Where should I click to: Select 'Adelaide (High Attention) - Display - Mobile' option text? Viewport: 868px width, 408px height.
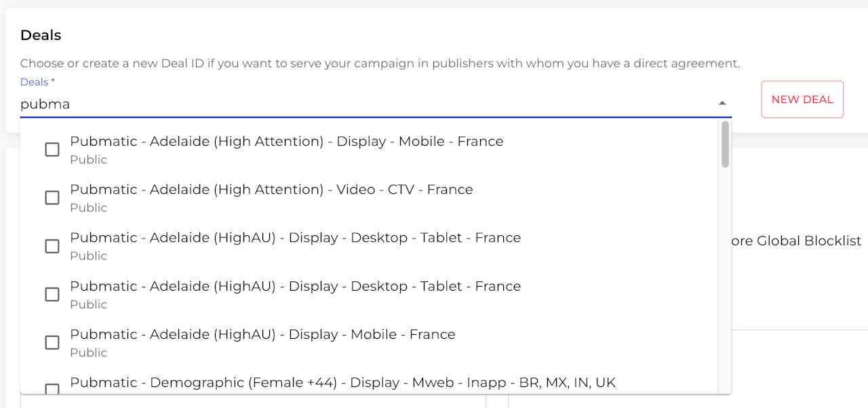pos(286,142)
